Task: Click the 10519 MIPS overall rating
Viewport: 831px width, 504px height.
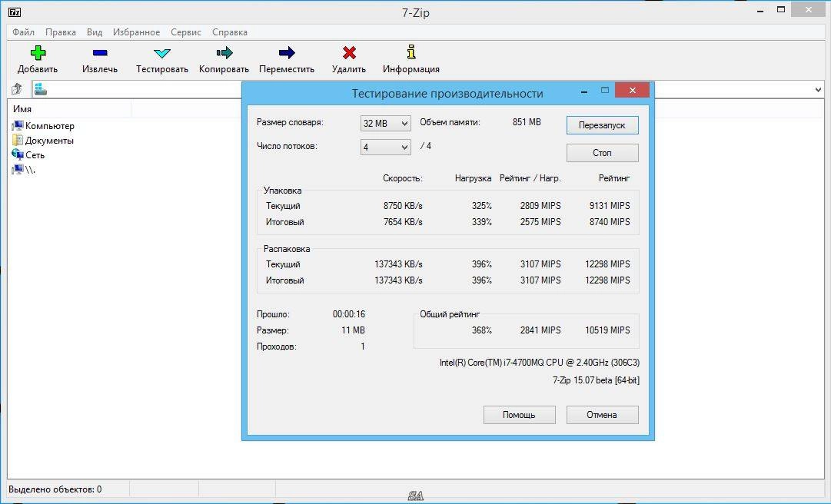Action: click(607, 330)
